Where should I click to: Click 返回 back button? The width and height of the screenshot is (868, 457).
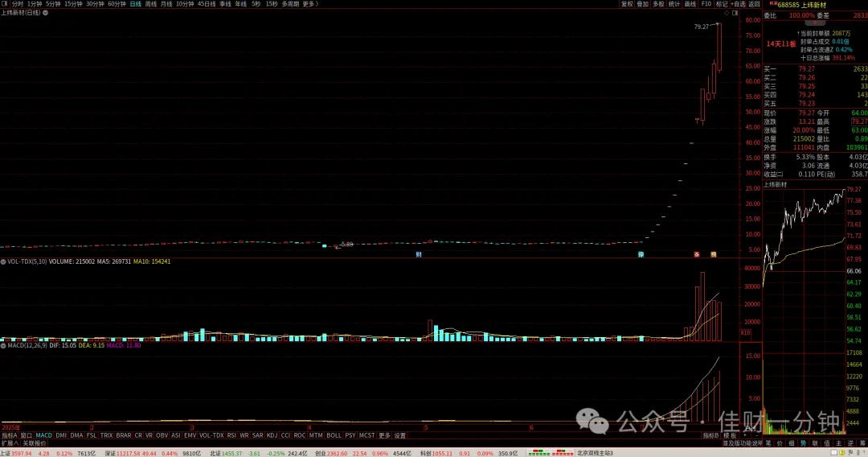755,4
